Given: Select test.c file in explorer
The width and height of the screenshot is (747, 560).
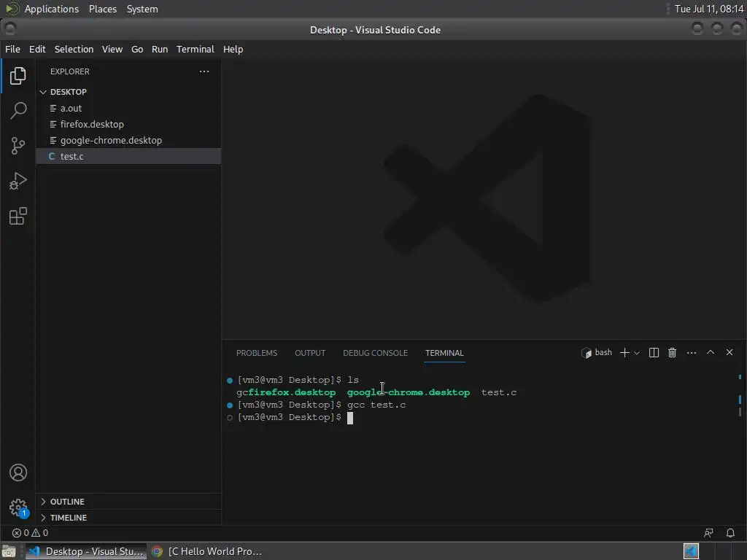Looking at the screenshot, I should 128,156.
